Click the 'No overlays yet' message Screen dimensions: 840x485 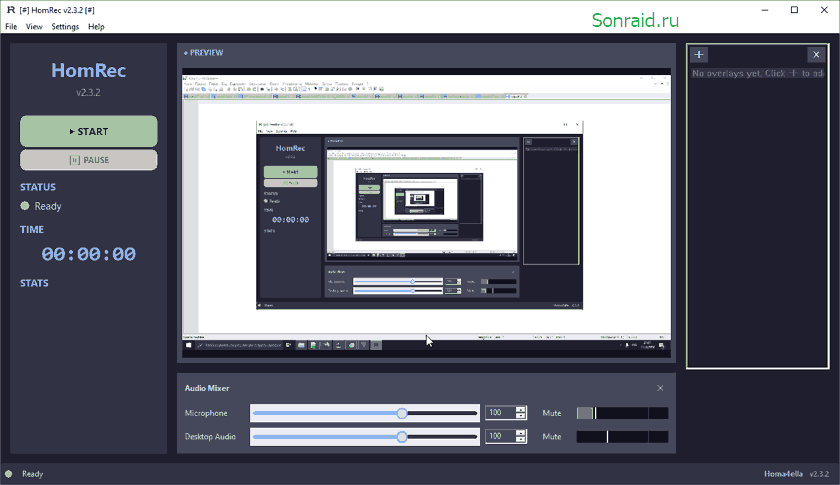[x=758, y=73]
